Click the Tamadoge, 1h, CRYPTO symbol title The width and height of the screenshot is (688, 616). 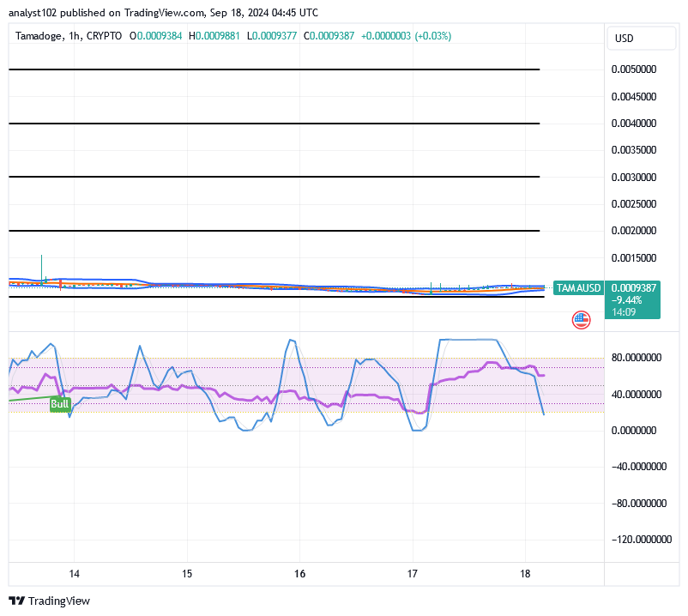tap(69, 36)
